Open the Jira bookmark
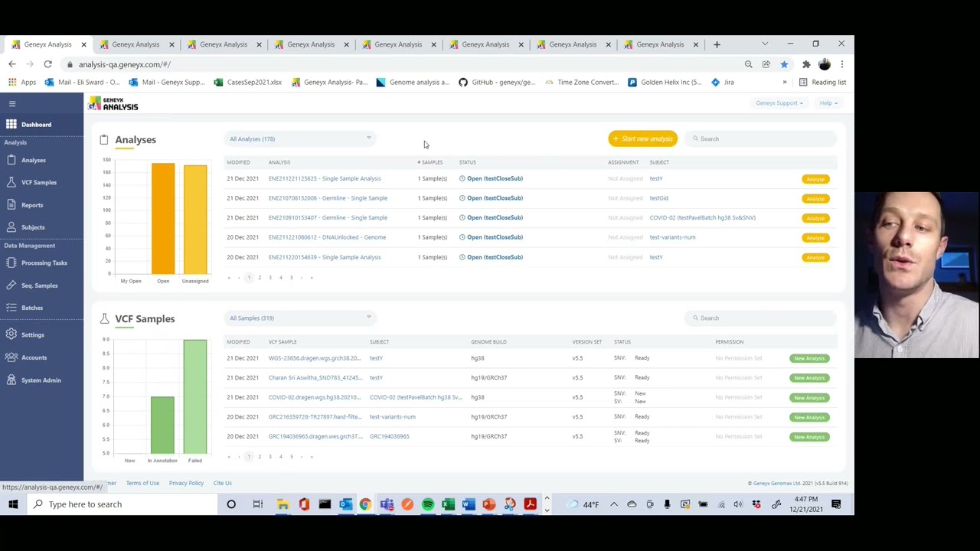980x551 pixels. 723,83
